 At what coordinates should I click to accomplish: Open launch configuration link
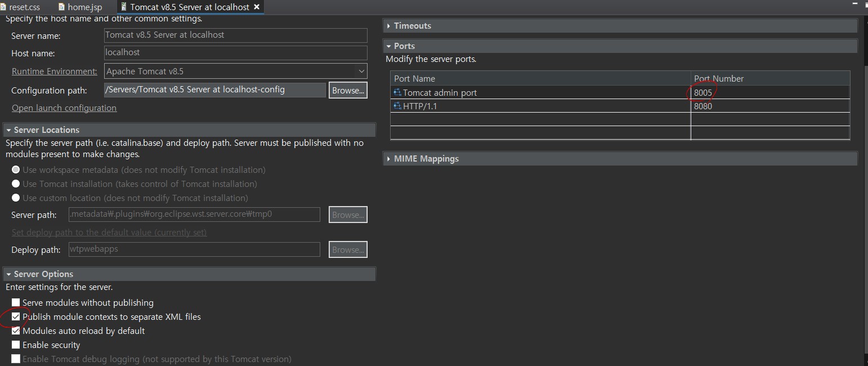[64, 108]
